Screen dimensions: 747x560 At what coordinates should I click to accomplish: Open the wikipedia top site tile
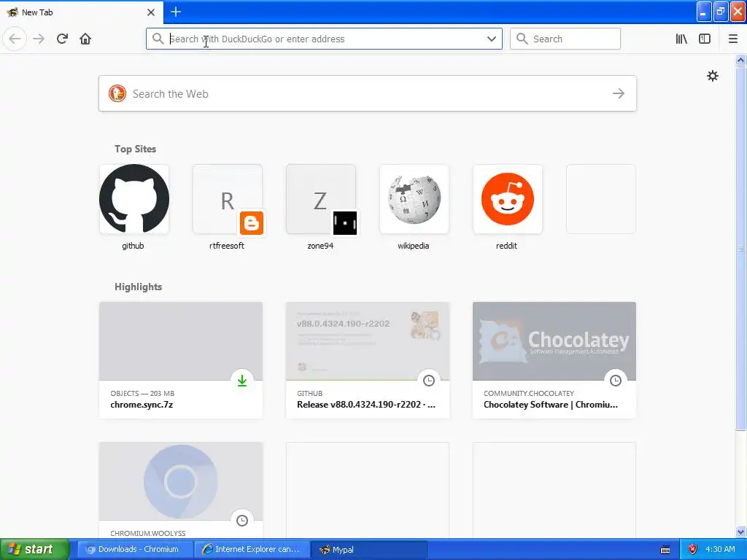[414, 199]
